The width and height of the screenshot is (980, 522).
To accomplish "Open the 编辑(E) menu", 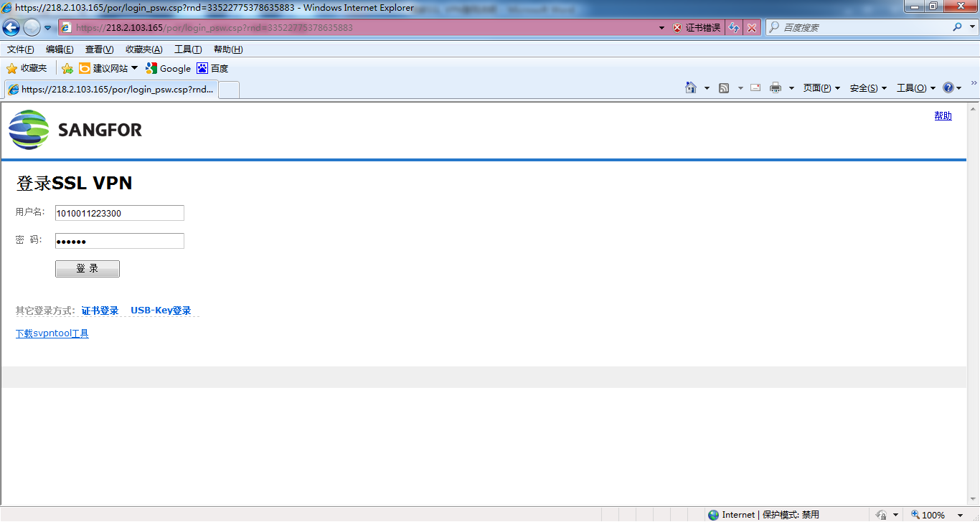I will point(60,49).
